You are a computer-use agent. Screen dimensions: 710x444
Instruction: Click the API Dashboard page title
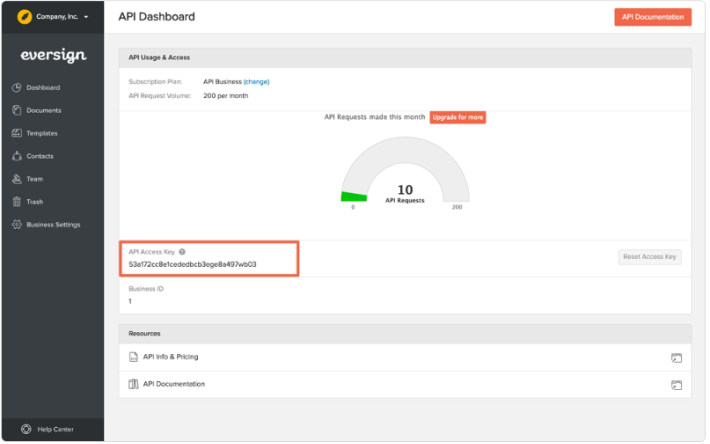click(x=157, y=17)
